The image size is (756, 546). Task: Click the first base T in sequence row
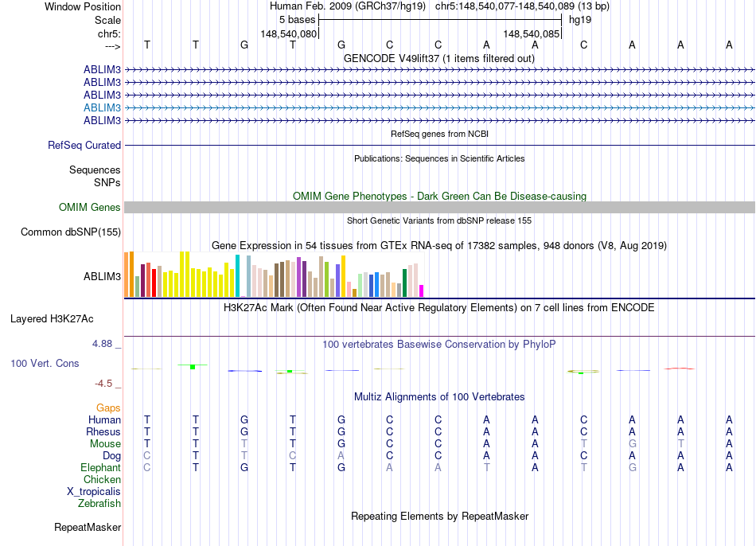click(147, 45)
